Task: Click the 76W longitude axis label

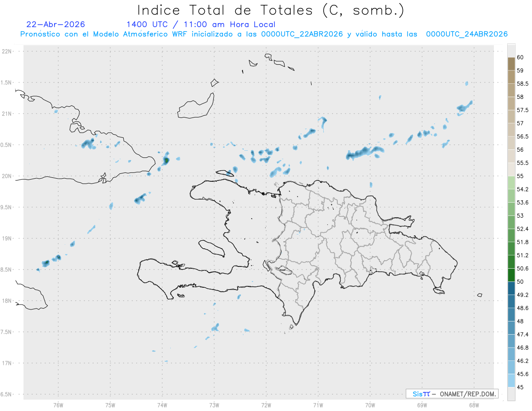Action: (58, 405)
